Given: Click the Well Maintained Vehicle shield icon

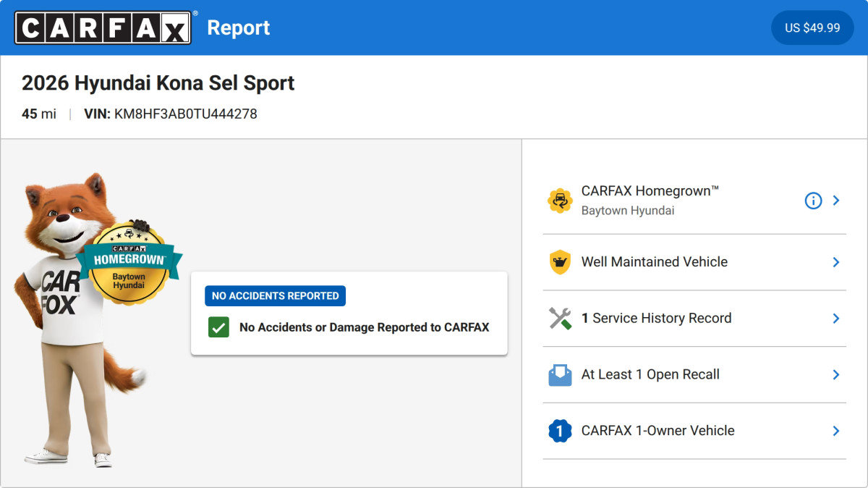Looking at the screenshot, I should tap(560, 262).
